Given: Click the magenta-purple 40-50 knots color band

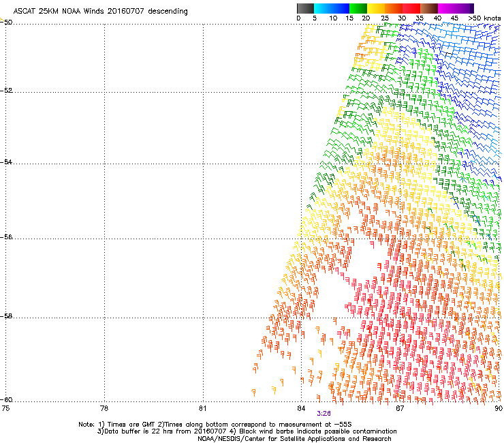Looking at the screenshot, I should pyautogui.click(x=456, y=8).
